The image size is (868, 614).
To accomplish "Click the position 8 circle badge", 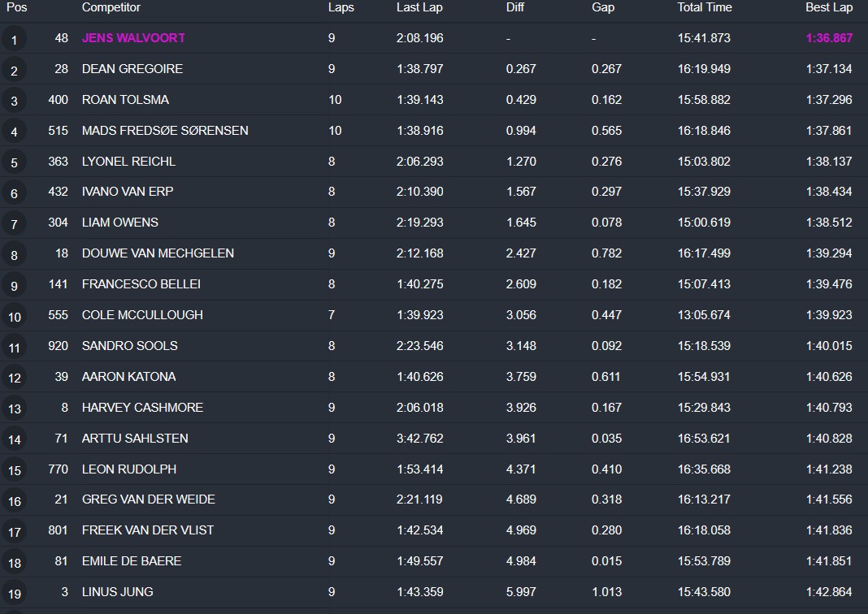I will point(14,254).
